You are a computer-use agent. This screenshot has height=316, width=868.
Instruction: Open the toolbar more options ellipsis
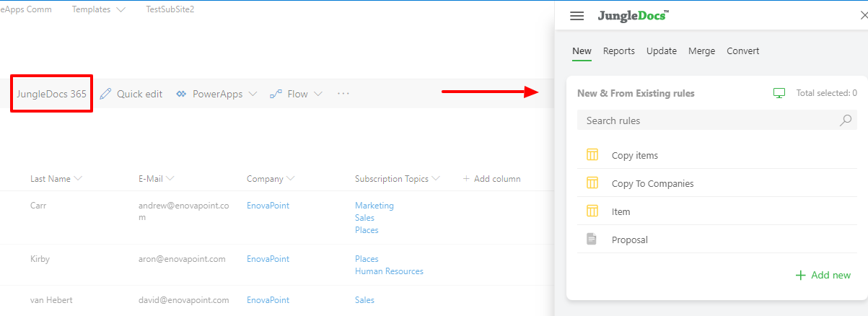coord(343,94)
